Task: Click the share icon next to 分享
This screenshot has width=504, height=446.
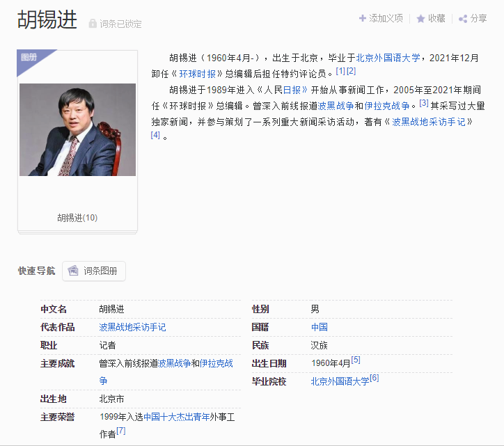Action: click(x=463, y=19)
